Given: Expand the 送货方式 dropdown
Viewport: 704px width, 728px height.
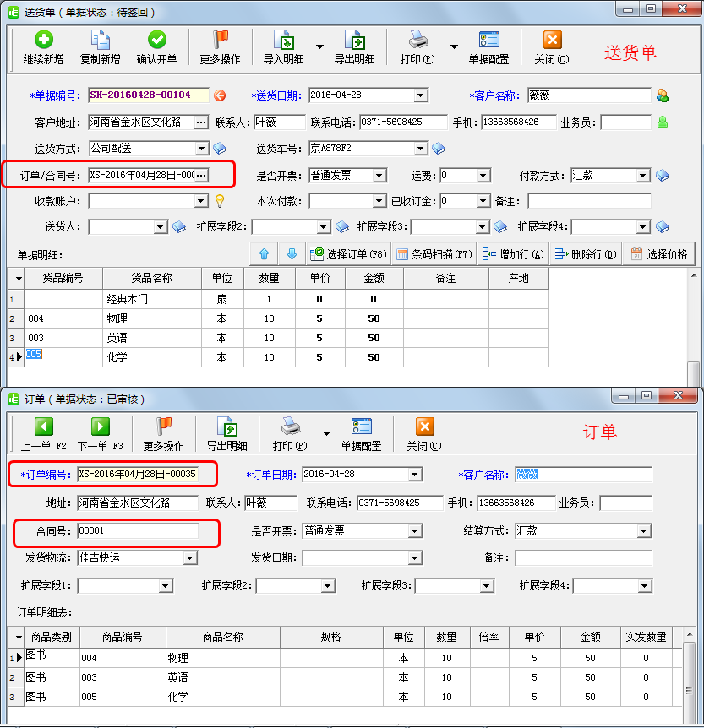Looking at the screenshot, I should [x=201, y=149].
